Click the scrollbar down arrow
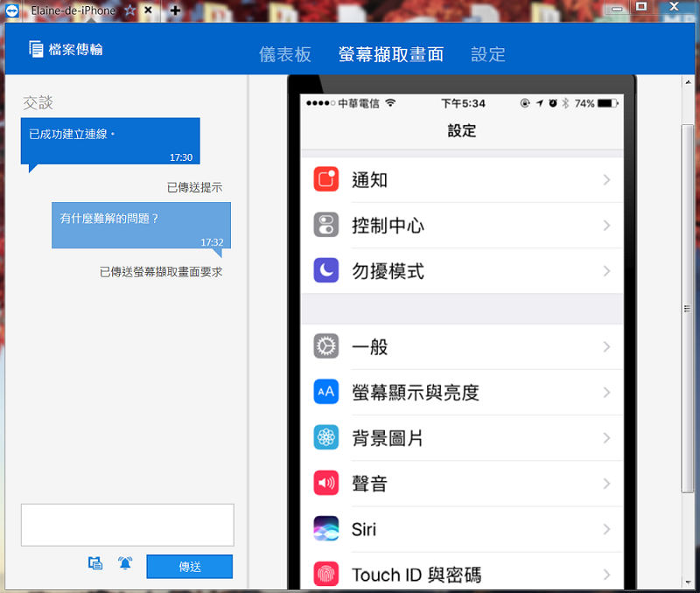 click(x=688, y=582)
